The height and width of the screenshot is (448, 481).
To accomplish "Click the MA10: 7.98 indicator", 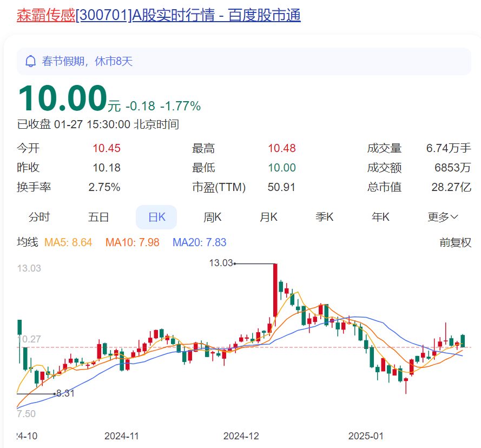I will (x=133, y=242).
